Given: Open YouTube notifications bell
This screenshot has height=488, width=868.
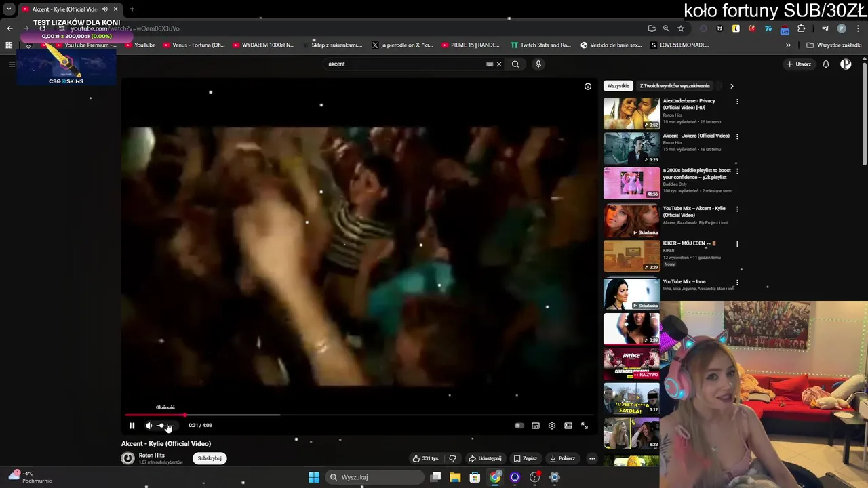Looking at the screenshot, I should pos(826,64).
